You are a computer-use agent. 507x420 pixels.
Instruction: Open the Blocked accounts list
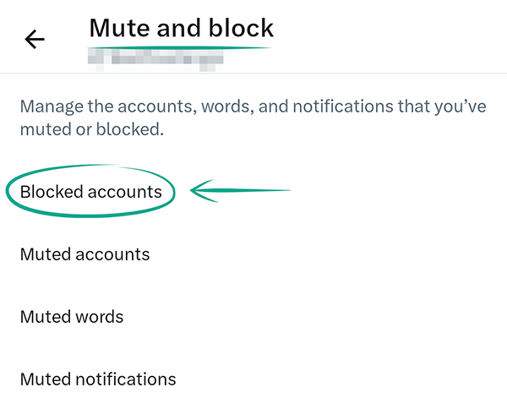90,192
